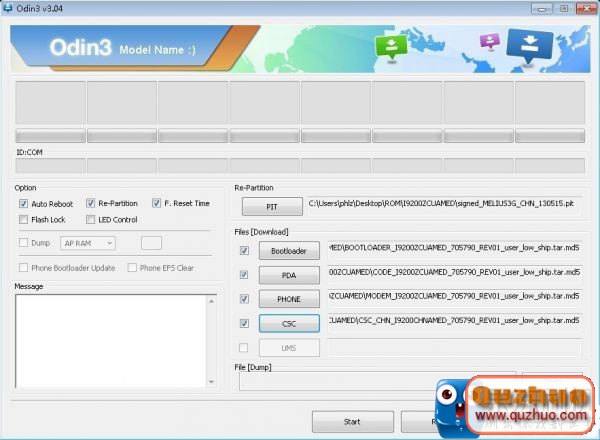The height and width of the screenshot is (440, 600).
Task: Uncheck the PHONE file checkbox
Action: tap(244, 299)
